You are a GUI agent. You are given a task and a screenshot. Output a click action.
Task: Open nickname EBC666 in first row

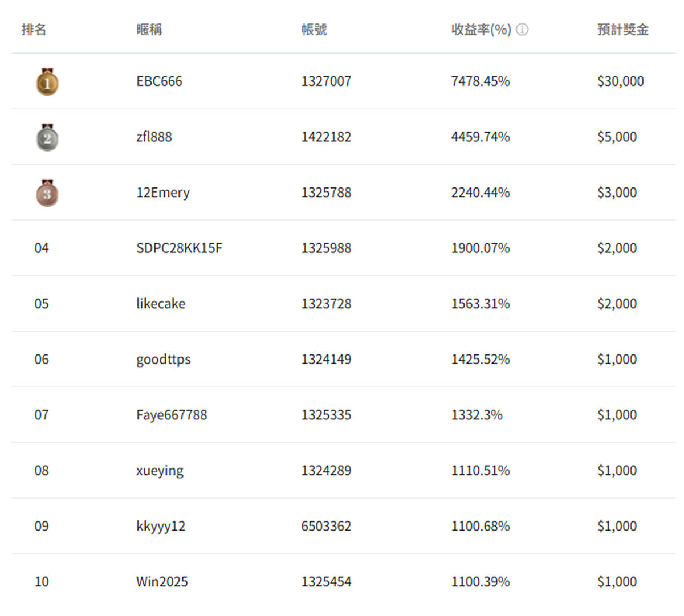pyautogui.click(x=159, y=81)
